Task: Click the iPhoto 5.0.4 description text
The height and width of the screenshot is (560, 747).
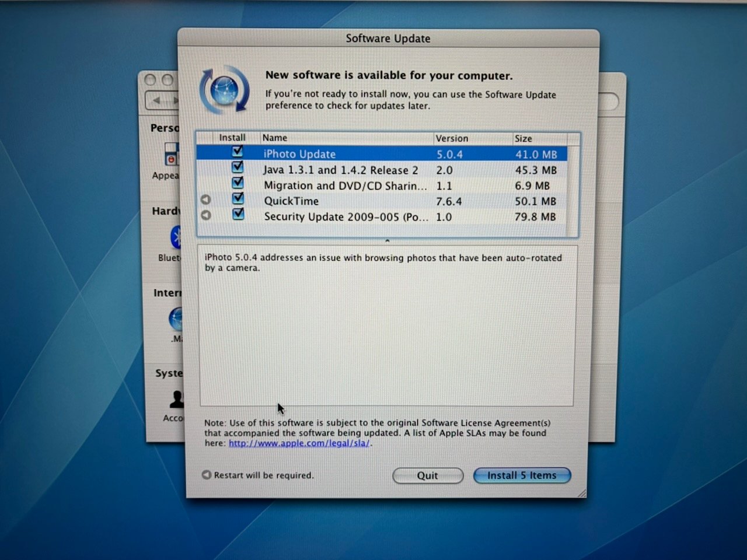Action: 383,262
